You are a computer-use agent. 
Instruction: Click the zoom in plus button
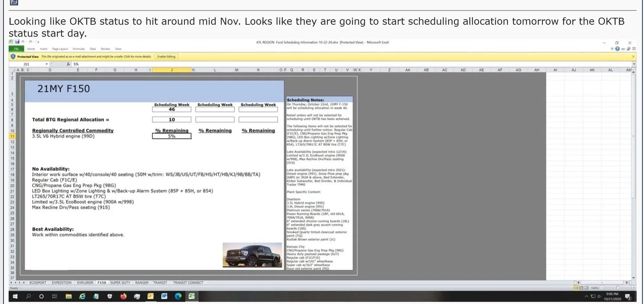[633, 288]
